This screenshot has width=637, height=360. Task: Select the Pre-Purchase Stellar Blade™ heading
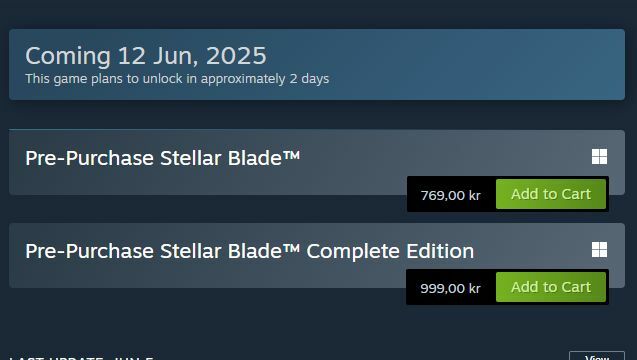coord(162,158)
